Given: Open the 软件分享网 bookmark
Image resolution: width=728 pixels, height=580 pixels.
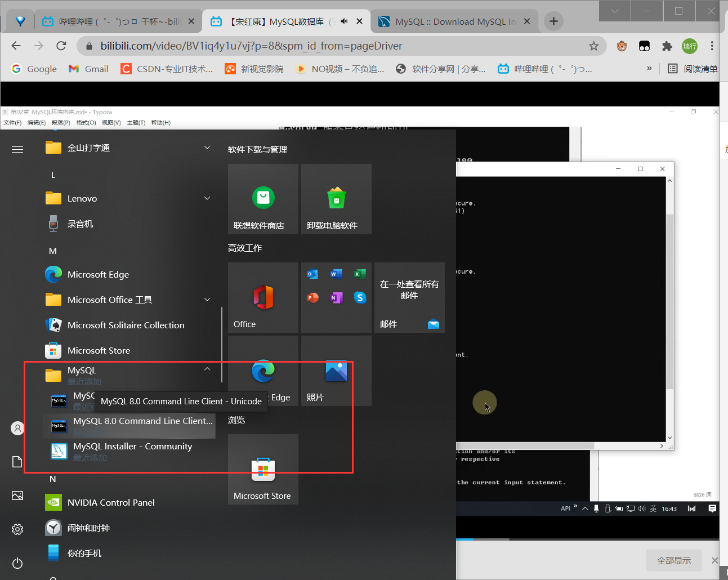Looking at the screenshot, I should pyautogui.click(x=441, y=69).
